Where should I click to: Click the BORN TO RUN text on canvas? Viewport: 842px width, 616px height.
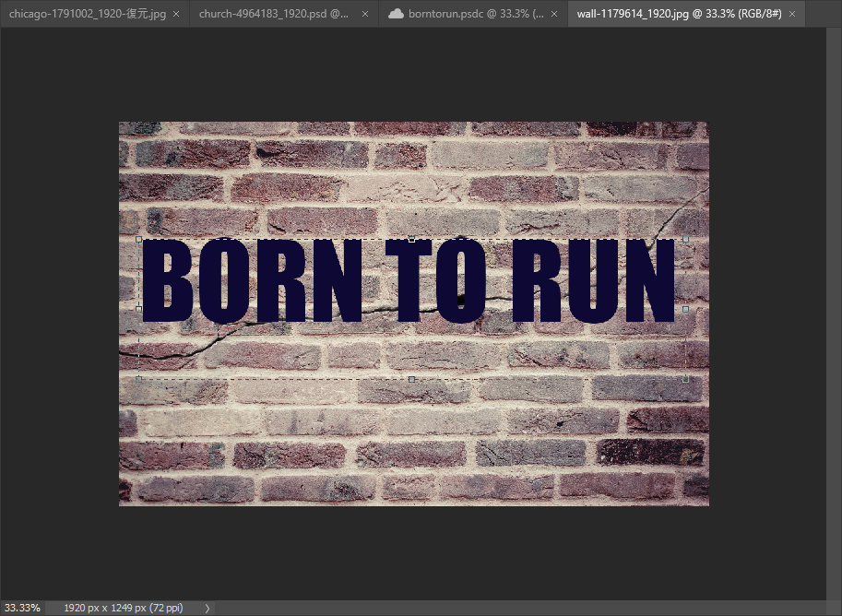[x=409, y=281]
